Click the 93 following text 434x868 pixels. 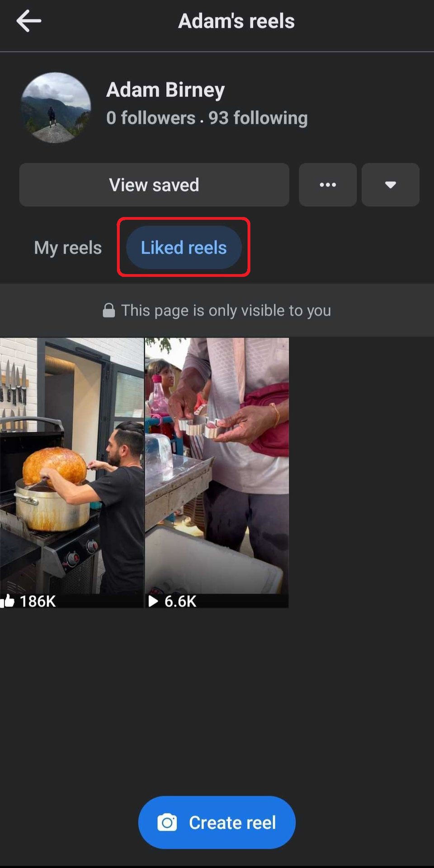(258, 118)
